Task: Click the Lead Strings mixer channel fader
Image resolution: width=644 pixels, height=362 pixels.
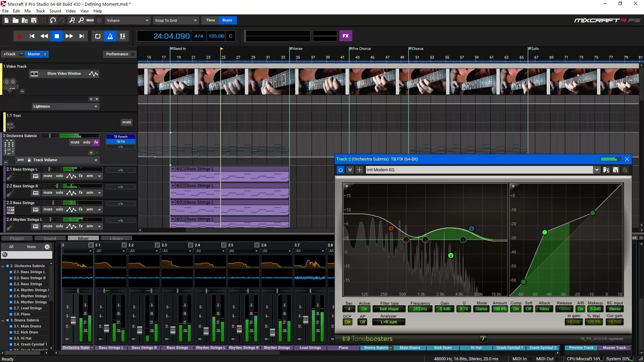Action: [306, 320]
